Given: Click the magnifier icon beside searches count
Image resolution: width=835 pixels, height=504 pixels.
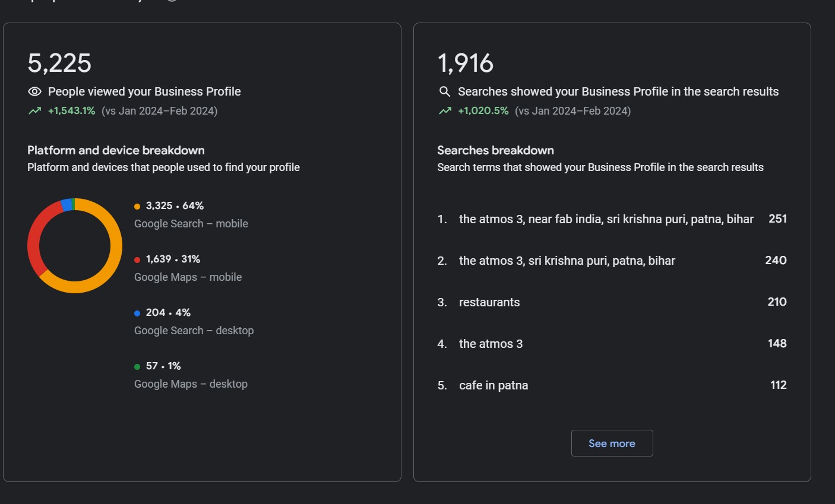Looking at the screenshot, I should (444, 91).
